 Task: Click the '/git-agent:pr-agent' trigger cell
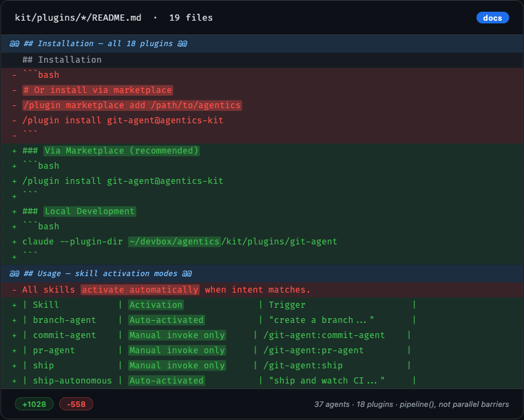[313, 350]
